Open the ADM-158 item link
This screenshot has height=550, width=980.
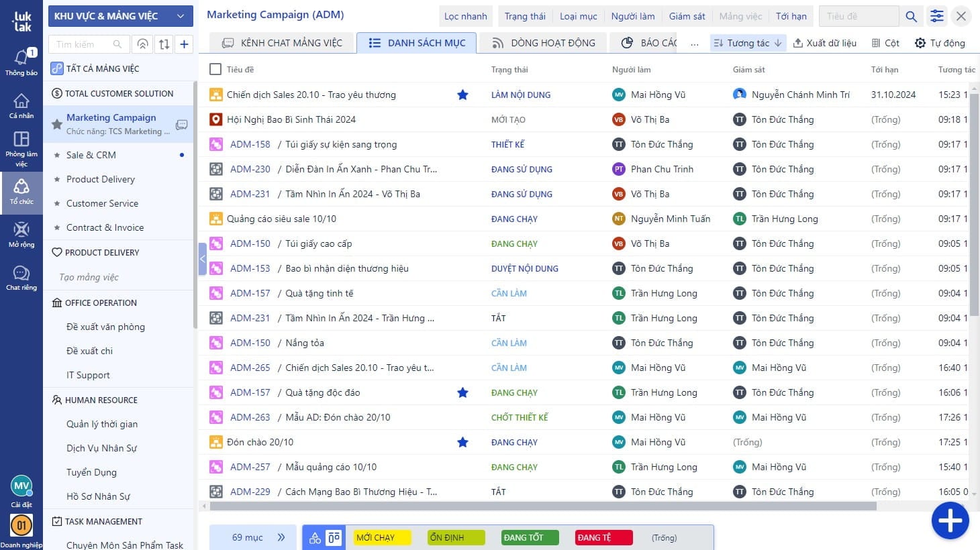(250, 144)
